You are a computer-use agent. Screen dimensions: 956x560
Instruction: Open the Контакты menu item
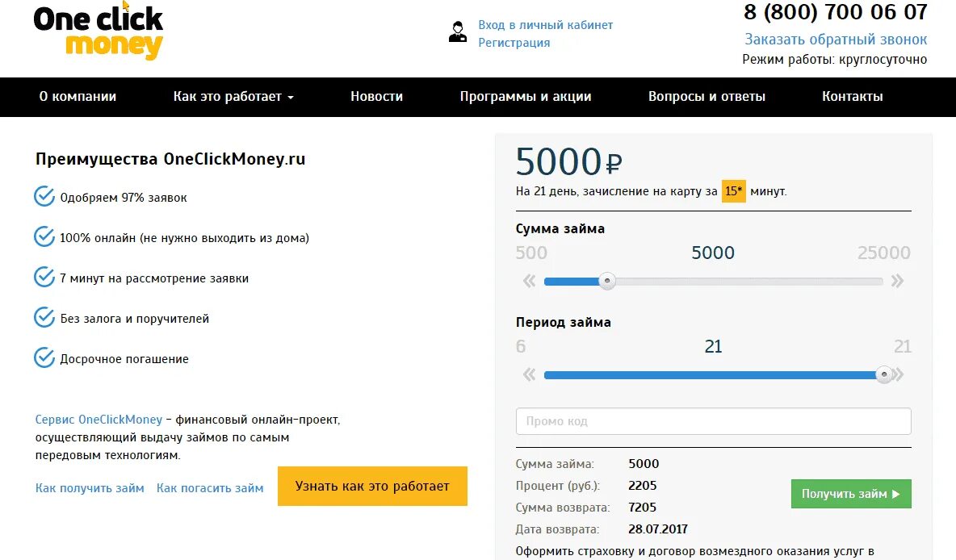pos(853,96)
